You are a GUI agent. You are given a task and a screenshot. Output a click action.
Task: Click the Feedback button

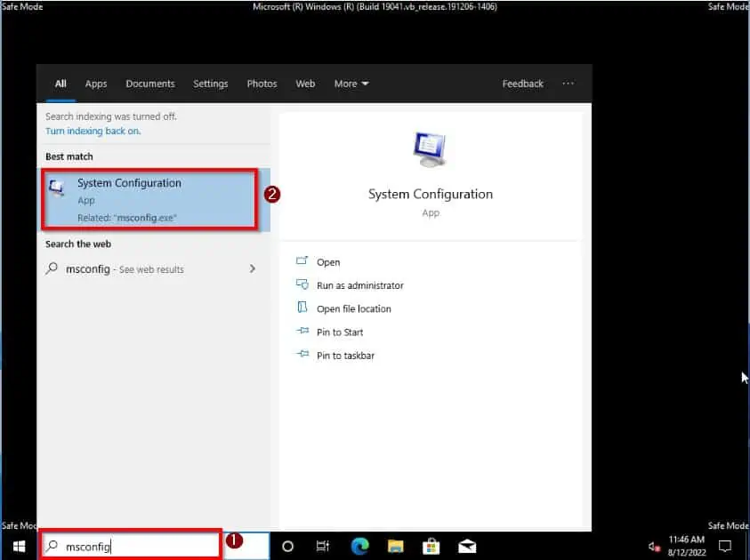pos(523,84)
